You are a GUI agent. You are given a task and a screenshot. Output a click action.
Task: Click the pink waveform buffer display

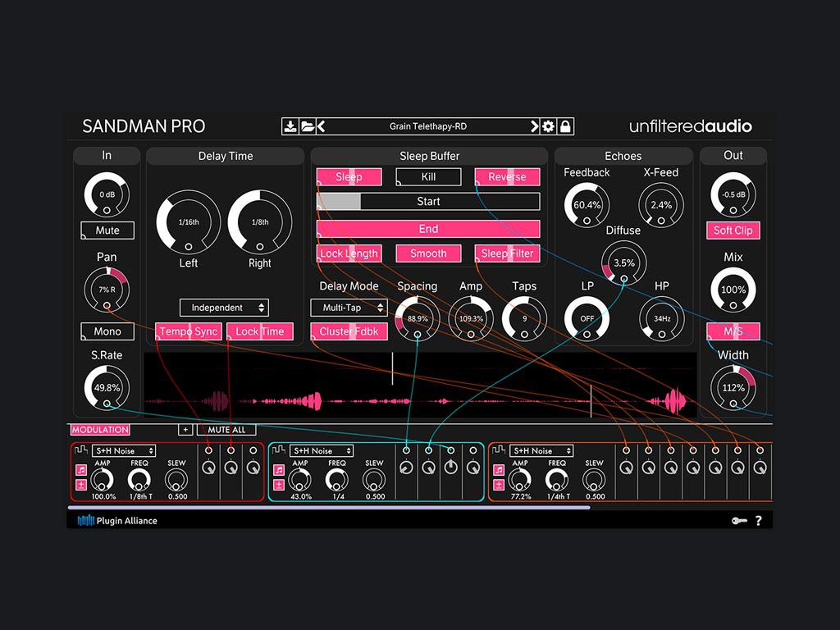pyautogui.click(x=421, y=385)
